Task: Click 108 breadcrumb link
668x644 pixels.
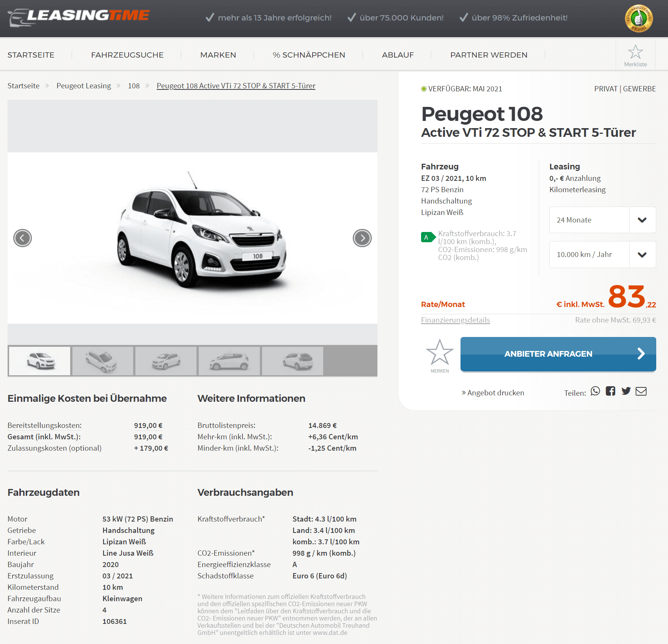Action: [x=134, y=86]
